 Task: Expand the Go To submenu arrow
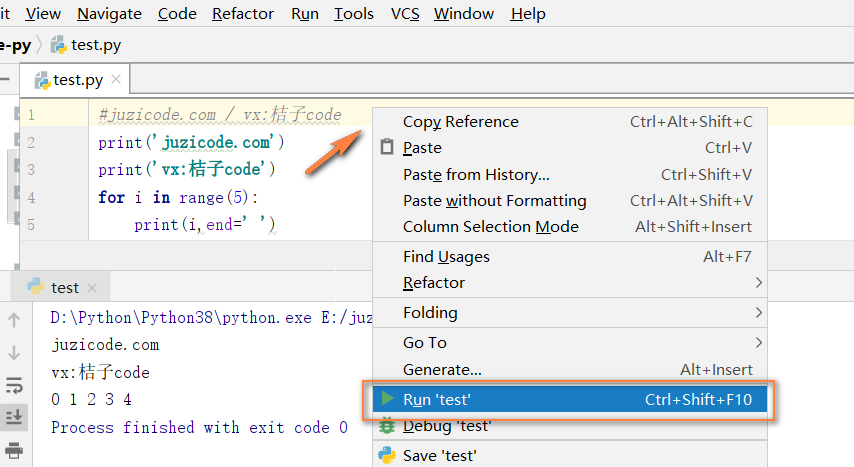(x=758, y=343)
